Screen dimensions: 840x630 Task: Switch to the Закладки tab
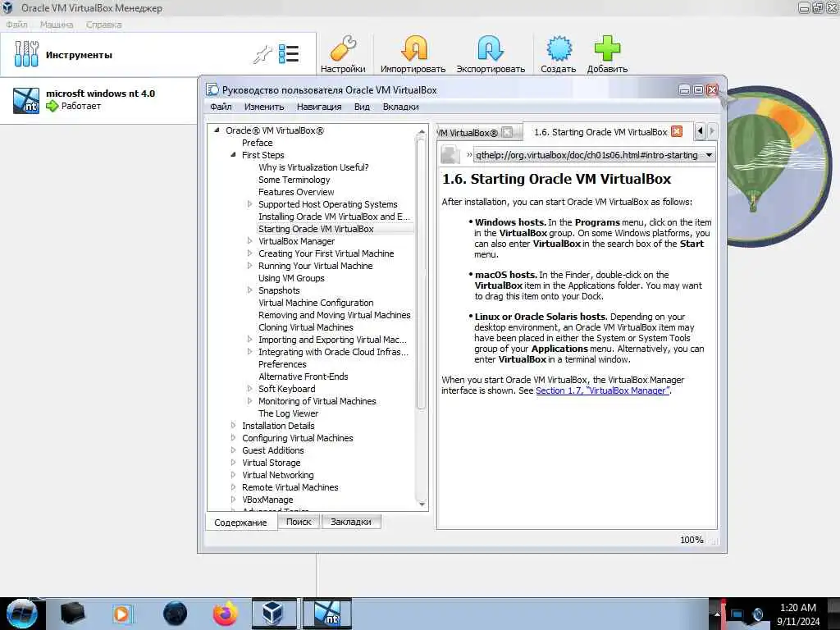click(x=351, y=522)
